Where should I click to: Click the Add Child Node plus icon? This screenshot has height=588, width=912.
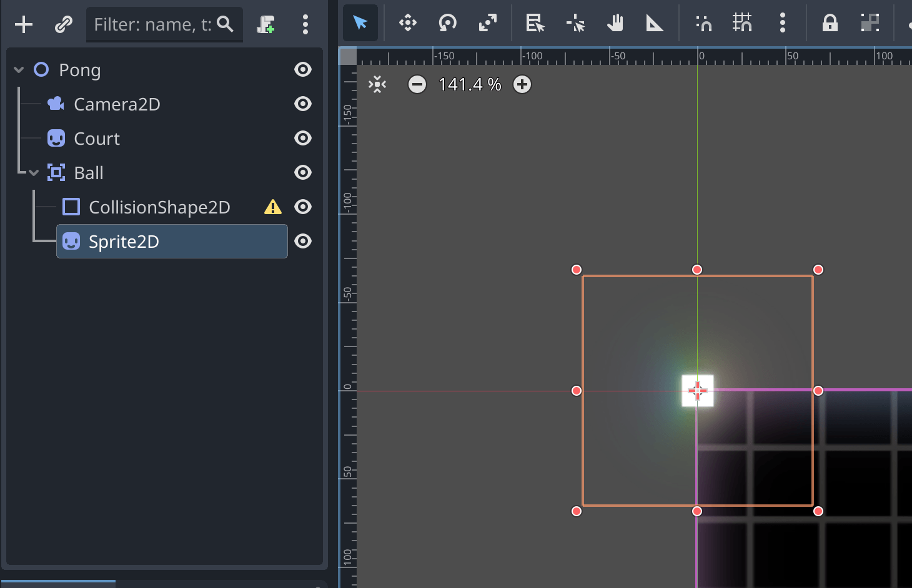pyautogui.click(x=24, y=24)
